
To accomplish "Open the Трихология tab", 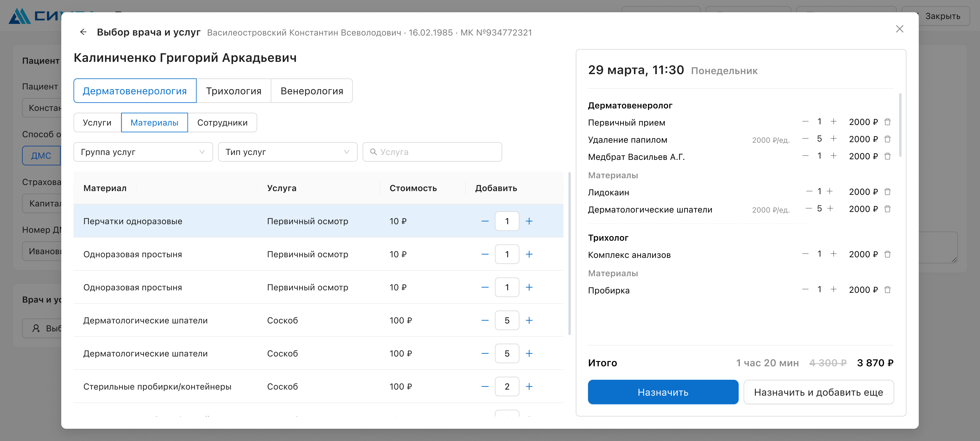I will click(234, 91).
